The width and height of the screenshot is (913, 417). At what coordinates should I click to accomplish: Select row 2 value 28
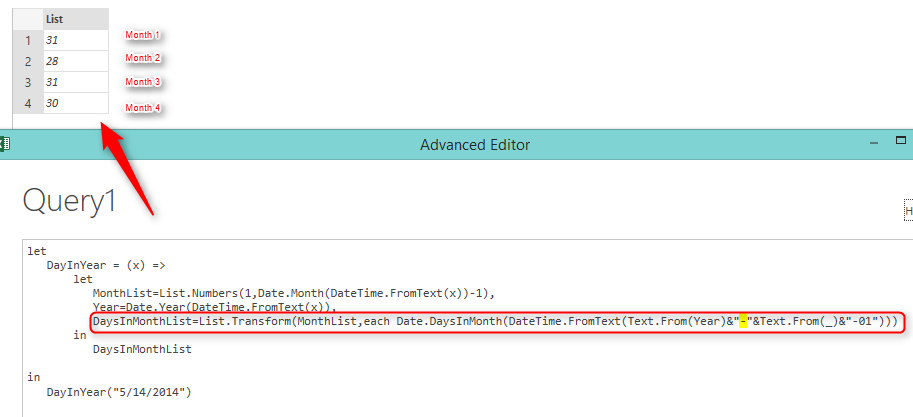pyautogui.click(x=76, y=61)
